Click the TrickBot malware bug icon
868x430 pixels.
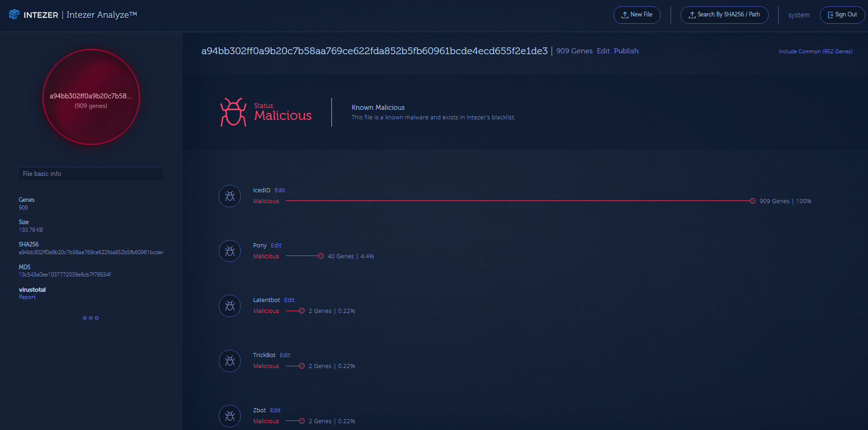coord(230,361)
